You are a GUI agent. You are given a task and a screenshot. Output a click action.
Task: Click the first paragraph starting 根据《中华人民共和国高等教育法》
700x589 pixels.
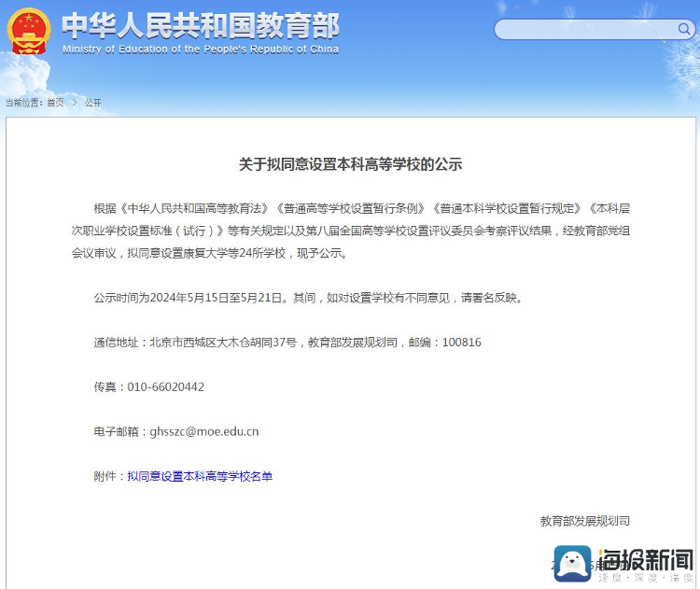(x=350, y=231)
